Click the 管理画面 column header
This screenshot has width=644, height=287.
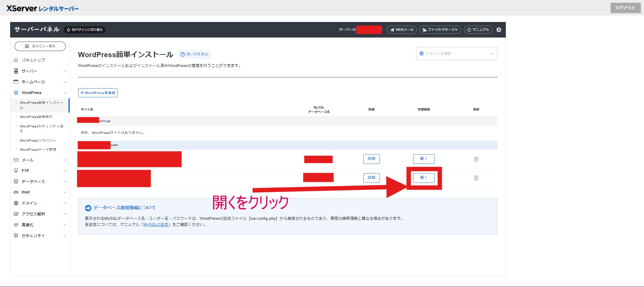(x=424, y=110)
